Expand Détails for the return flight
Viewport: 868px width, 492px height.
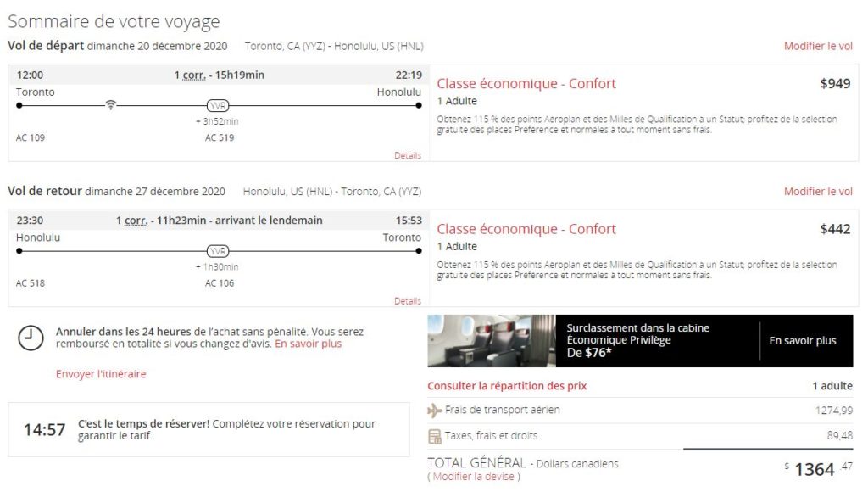(x=408, y=301)
